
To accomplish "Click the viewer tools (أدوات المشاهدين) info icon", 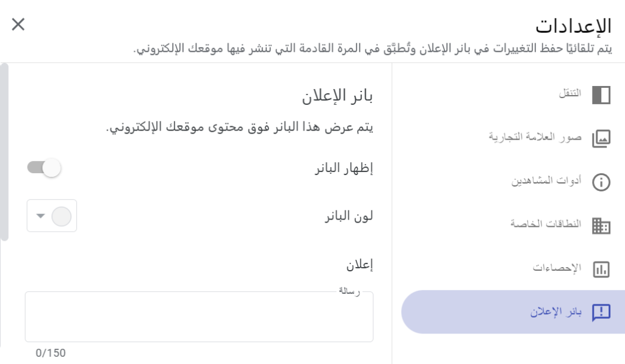I will pyautogui.click(x=601, y=182).
